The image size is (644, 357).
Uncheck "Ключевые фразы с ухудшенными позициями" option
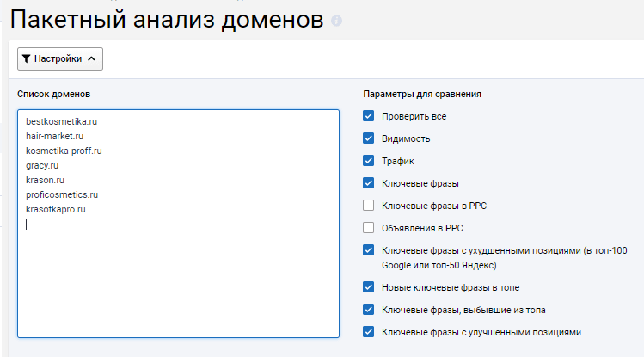369,250
